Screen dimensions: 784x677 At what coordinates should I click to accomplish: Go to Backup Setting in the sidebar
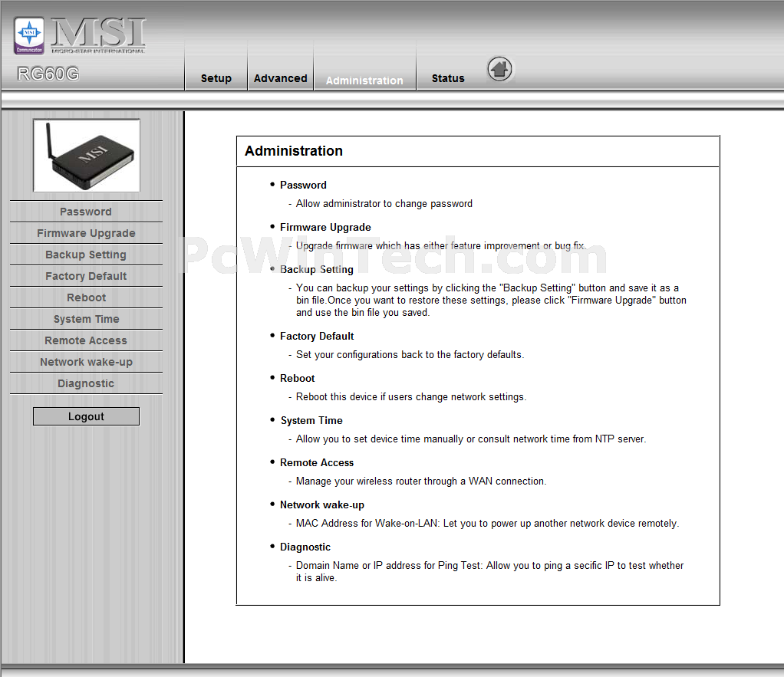pyautogui.click(x=86, y=255)
